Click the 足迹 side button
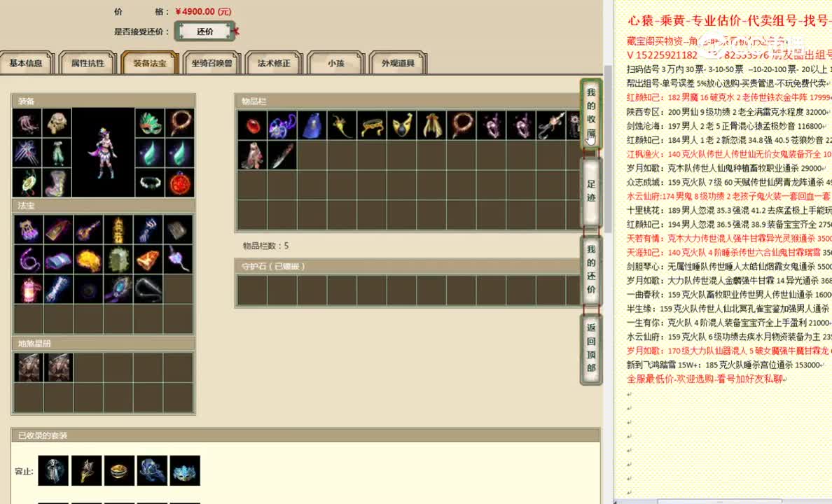This screenshot has height=504, width=832. pos(591,191)
